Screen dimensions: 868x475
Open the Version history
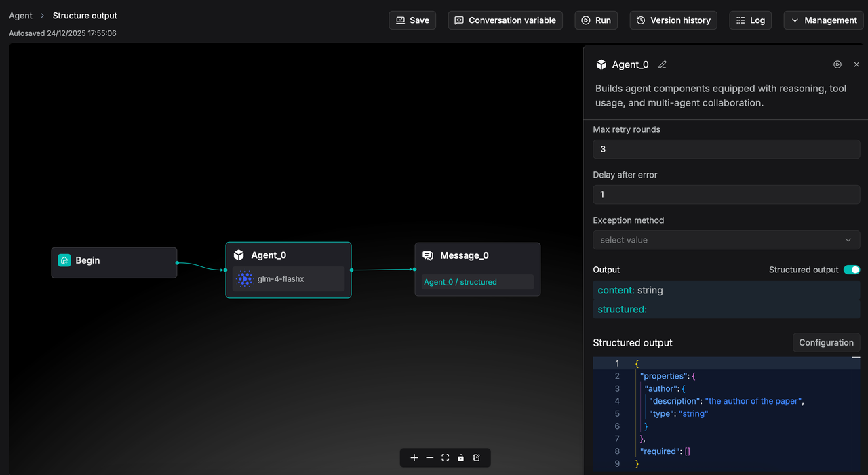click(673, 20)
